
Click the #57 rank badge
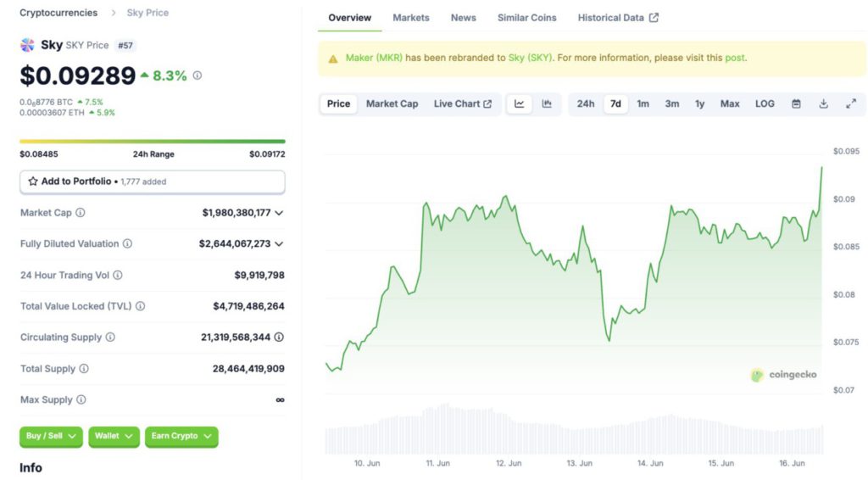tap(125, 46)
